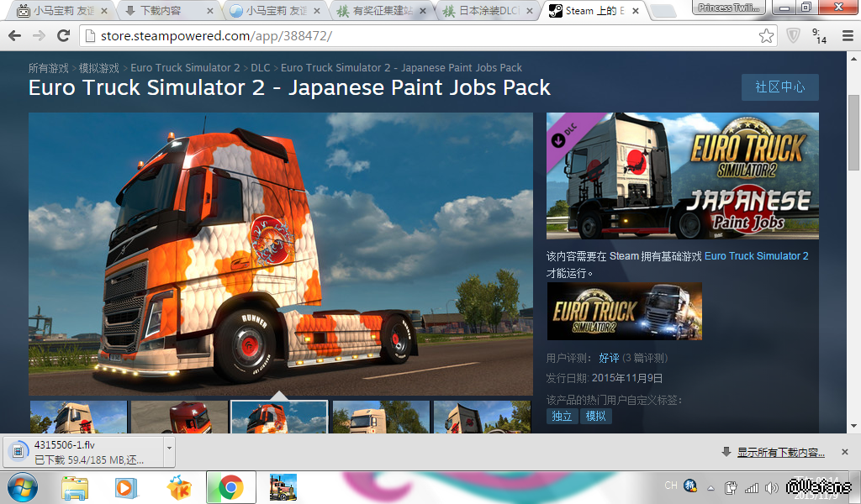Viewport: 861px width, 504px height.
Task: Open the shield extension icon
Action: (793, 36)
